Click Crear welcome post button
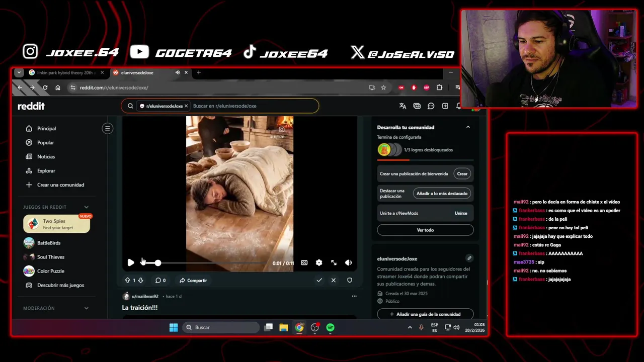644x362 pixels. [462, 173]
